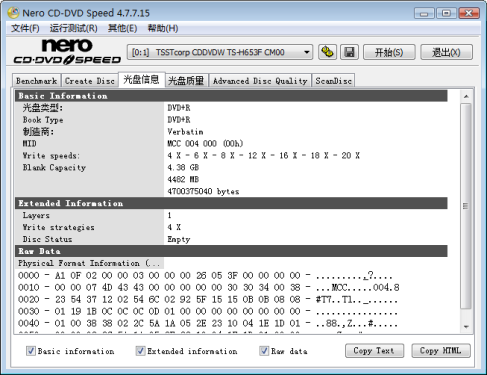Click the Extended Information section header
Image resolution: width=487 pixels, height=375 pixels.
click(231, 203)
